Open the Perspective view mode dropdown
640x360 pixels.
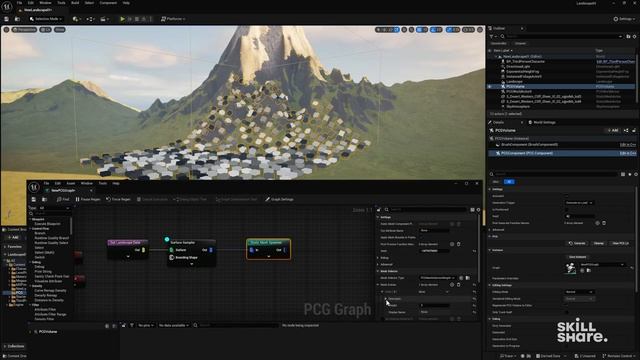tap(24, 30)
